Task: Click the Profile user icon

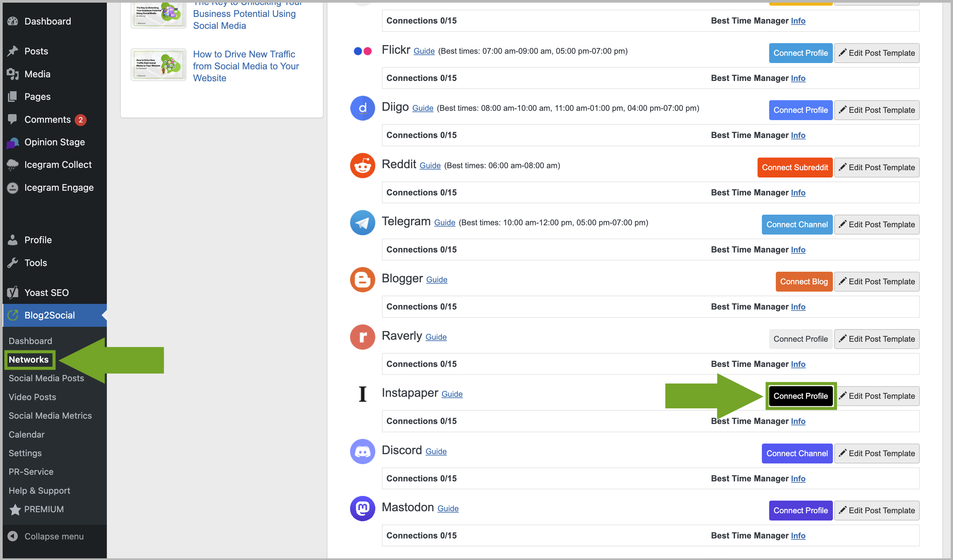Action: pyautogui.click(x=13, y=240)
